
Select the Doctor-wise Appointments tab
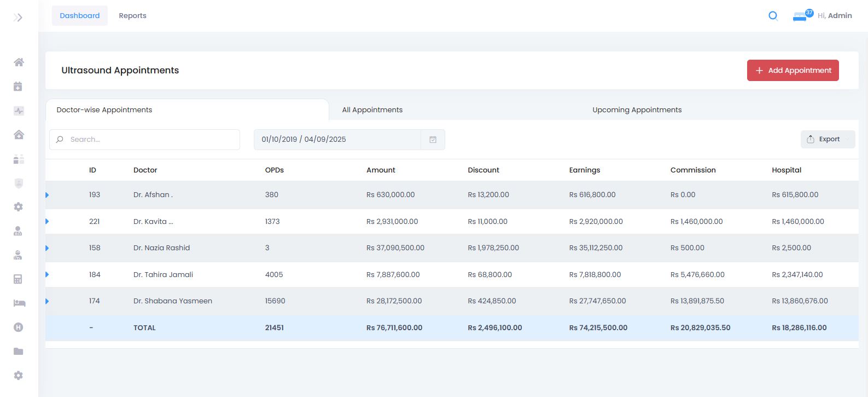pos(187,110)
